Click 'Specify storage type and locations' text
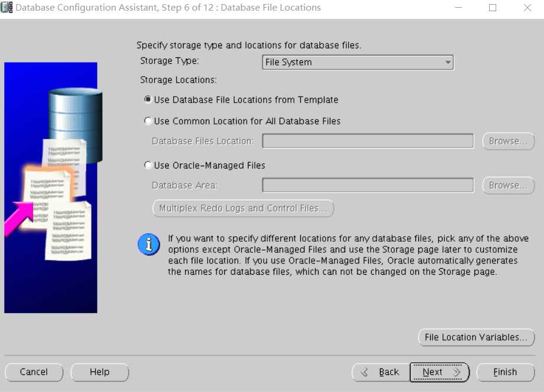The width and height of the screenshot is (544, 392). pos(249,45)
